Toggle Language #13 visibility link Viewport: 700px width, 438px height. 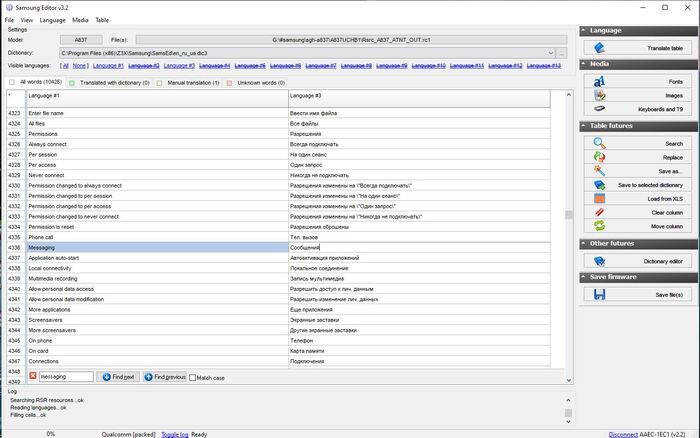pos(544,66)
